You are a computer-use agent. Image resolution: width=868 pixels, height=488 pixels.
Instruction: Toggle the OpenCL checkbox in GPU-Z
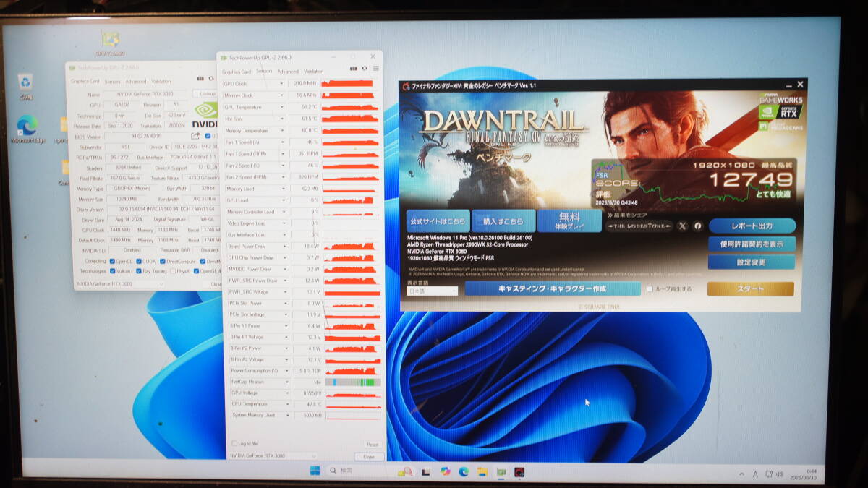tap(113, 261)
